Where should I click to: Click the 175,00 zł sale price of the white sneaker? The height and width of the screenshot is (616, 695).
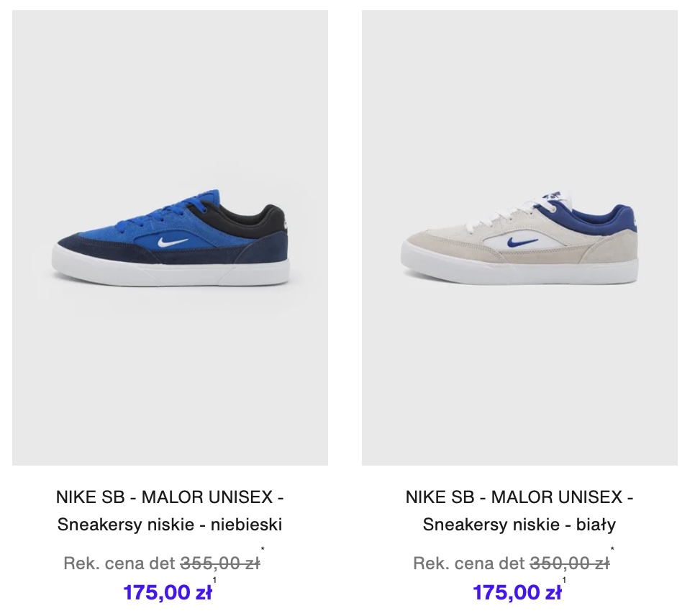click(x=517, y=592)
